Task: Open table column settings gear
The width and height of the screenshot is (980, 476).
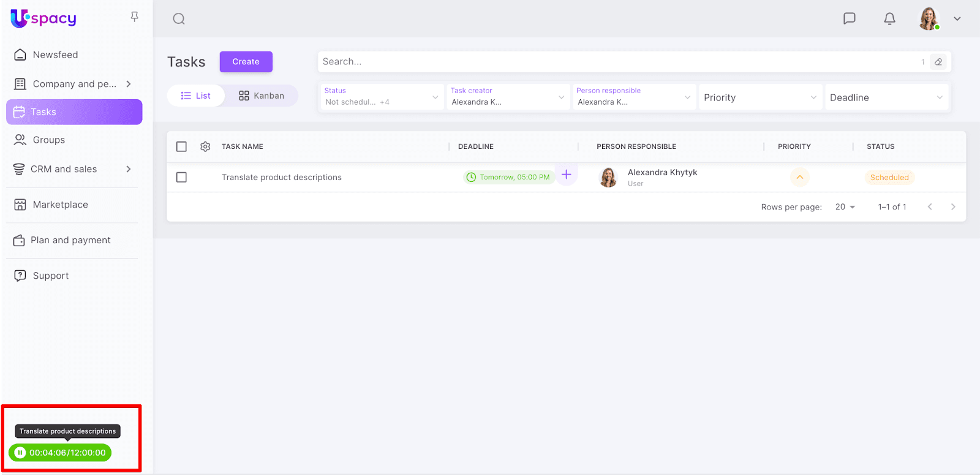Action: click(205, 146)
